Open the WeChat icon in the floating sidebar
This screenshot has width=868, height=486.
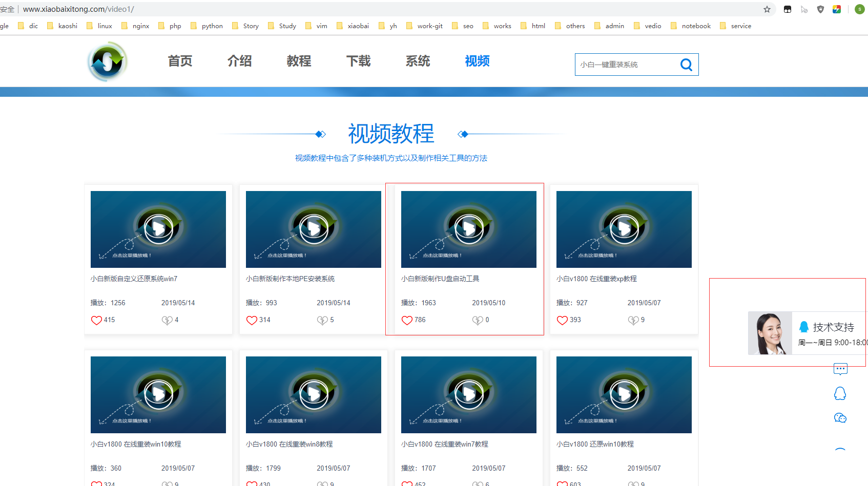click(x=840, y=418)
